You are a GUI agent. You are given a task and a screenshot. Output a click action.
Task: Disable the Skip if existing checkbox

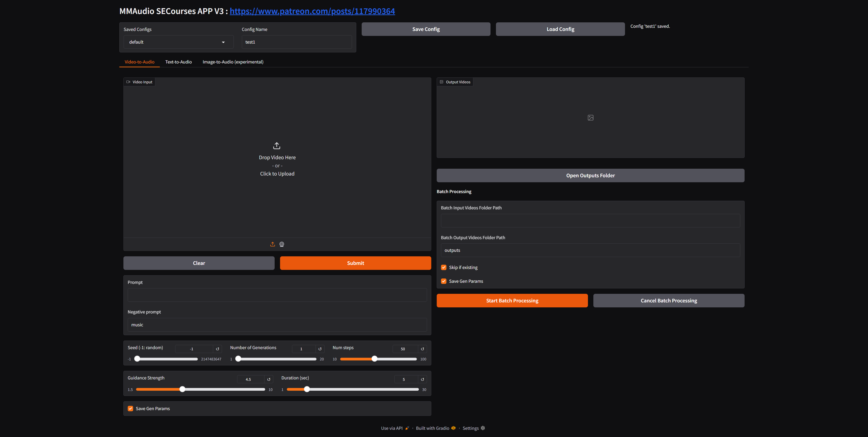pos(444,267)
